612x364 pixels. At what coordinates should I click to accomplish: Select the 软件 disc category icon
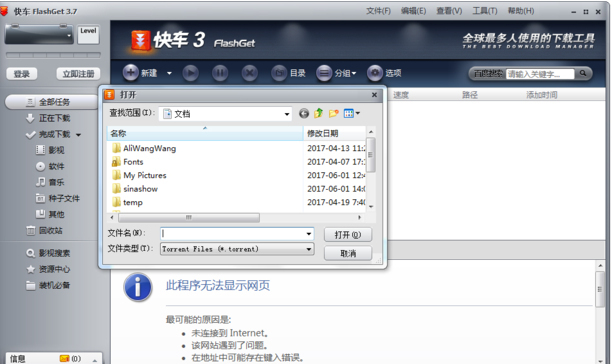40,166
